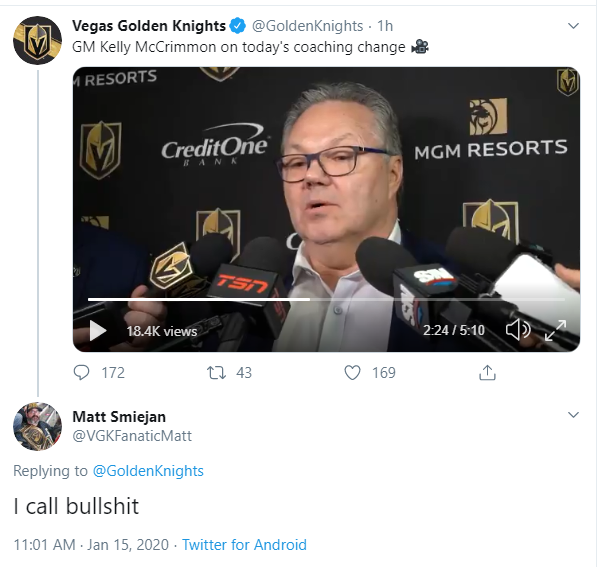The width and height of the screenshot is (609, 567).
Task: Open more options chevron on Golden Knights tweet
Action: click(573, 24)
